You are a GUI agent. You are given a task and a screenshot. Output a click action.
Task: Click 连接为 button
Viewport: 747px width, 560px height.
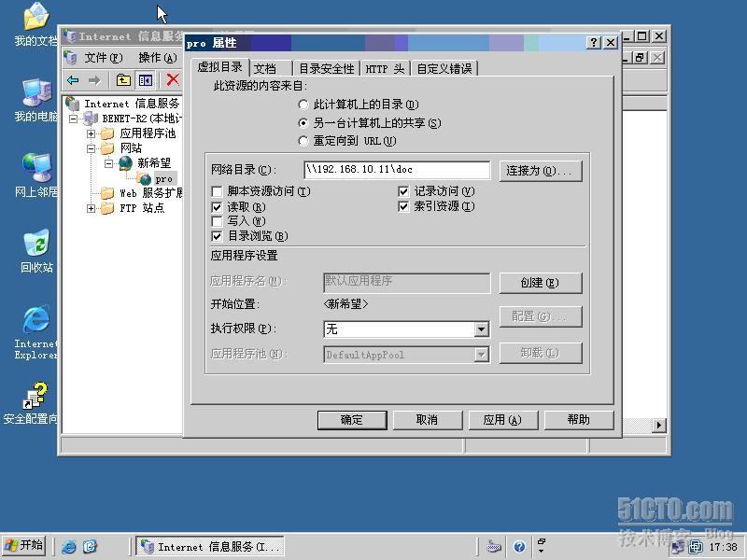pos(541,171)
